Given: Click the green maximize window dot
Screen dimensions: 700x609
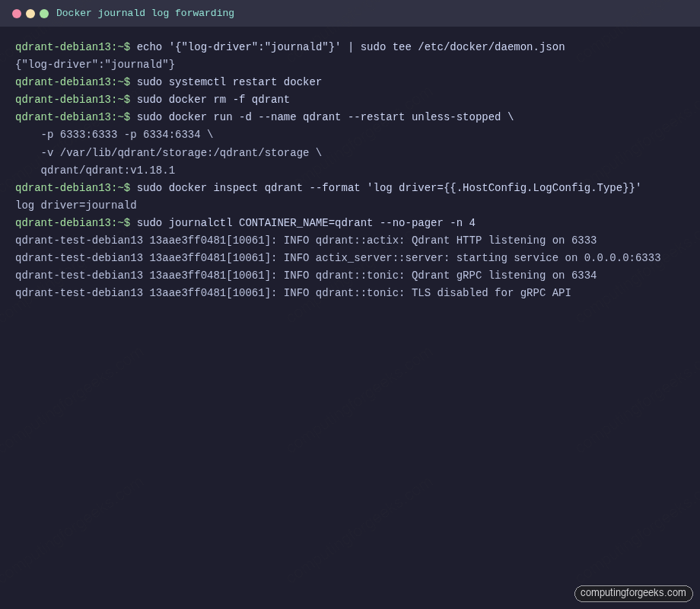Looking at the screenshot, I should pos(44,14).
